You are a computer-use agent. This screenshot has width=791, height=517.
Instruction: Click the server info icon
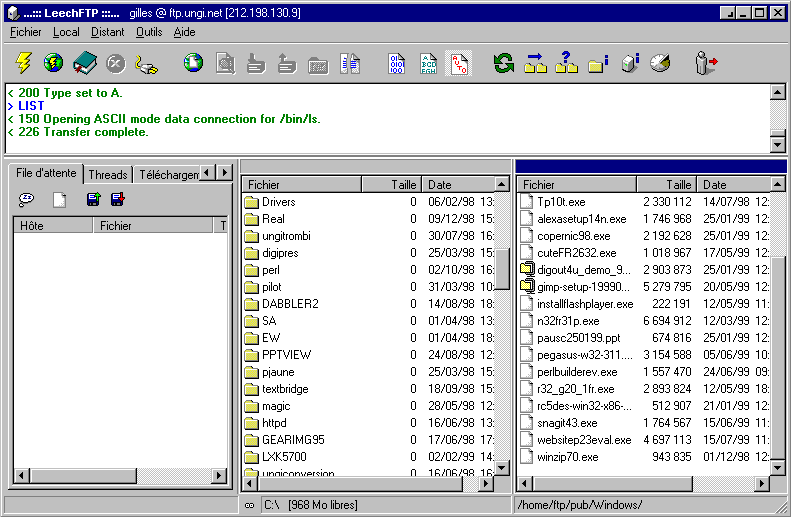(x=630, y=64)
